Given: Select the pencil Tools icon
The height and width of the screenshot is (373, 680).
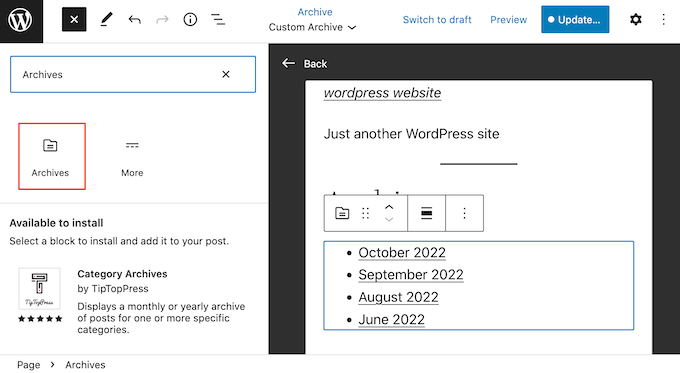Looking at the screenshot, I should click(x=106, y=20).
